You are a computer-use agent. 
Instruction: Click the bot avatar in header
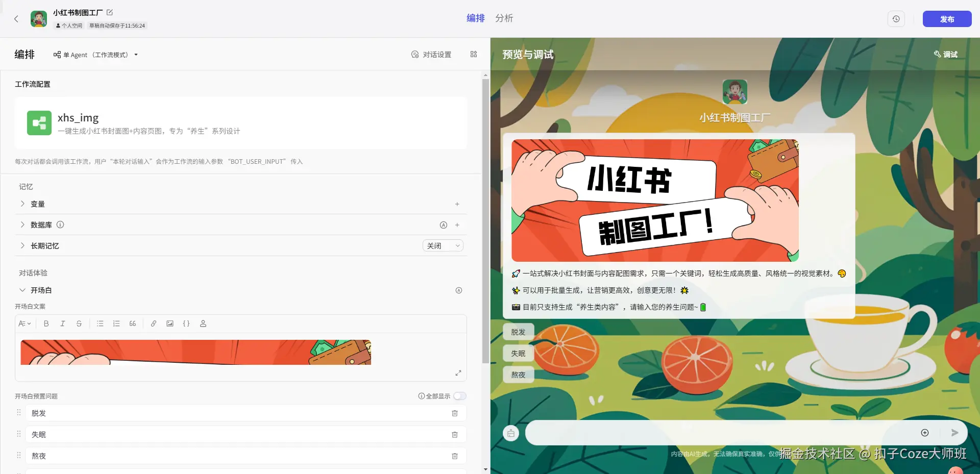39,19
